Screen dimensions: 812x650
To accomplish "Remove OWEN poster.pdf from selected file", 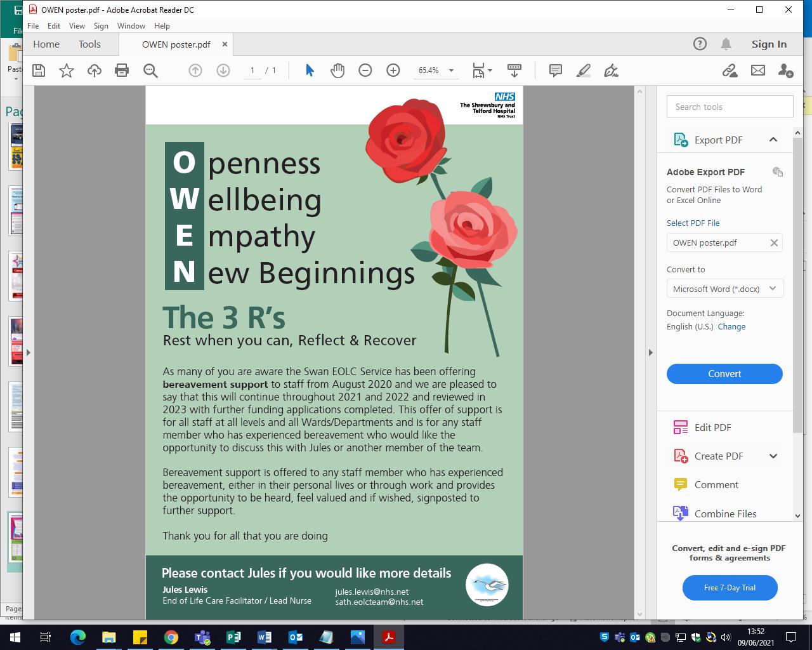I will (774, 242).
